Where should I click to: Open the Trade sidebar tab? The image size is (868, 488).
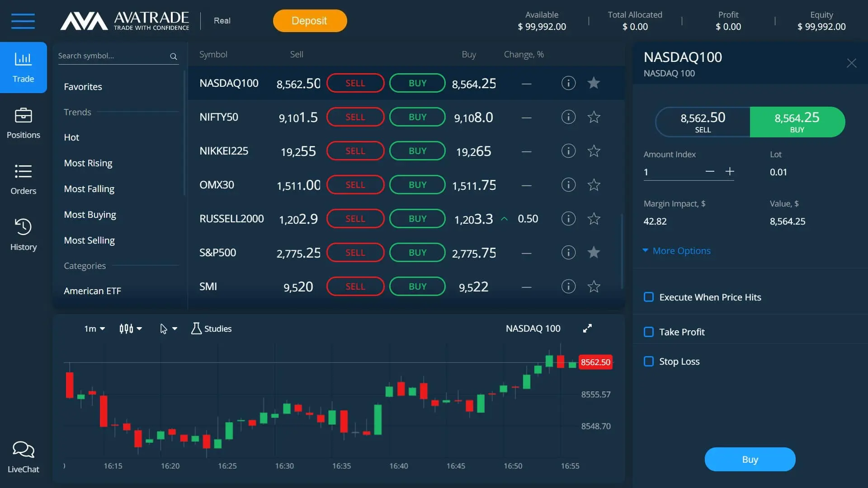(x=24, y=68)
